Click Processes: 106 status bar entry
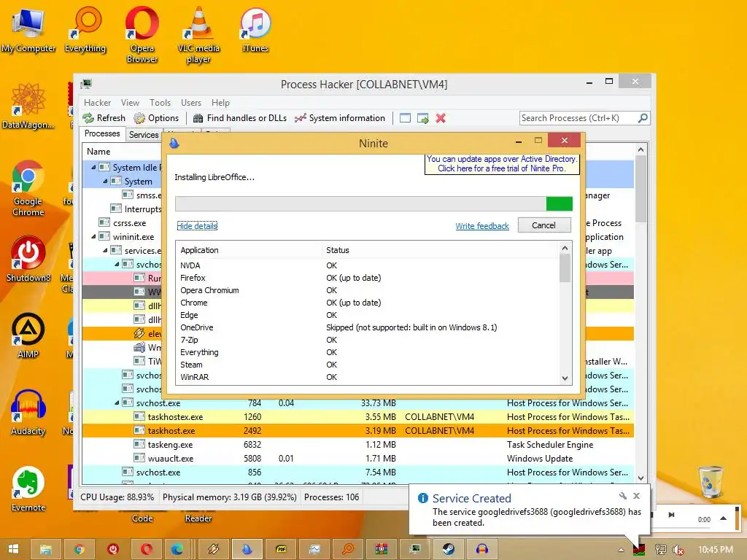This screenshot has width=747, height=560. (x=332, y=497)
